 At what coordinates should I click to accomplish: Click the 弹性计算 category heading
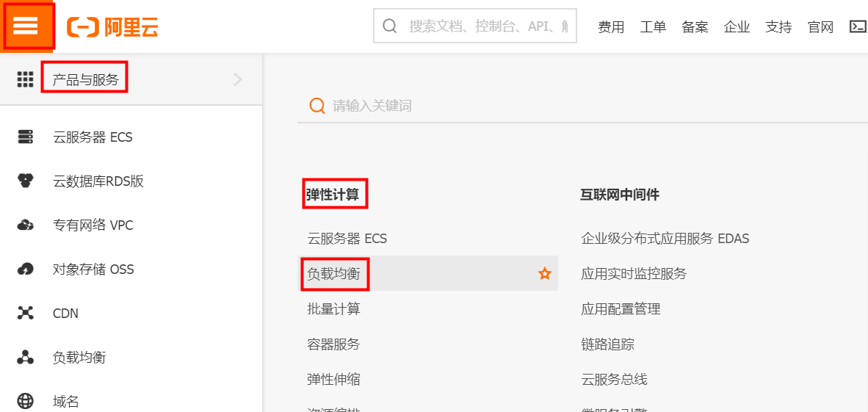tap(333, 195)
